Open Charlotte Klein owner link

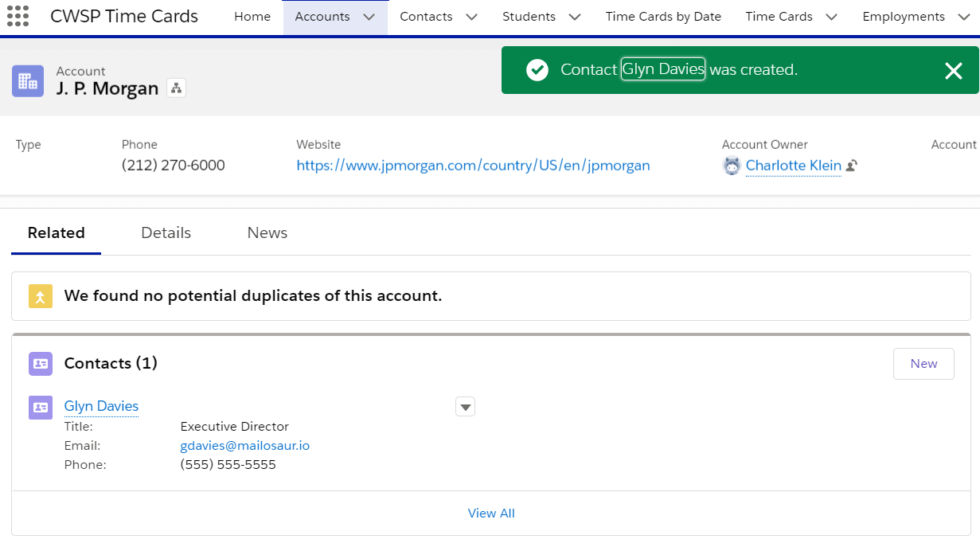[x=794, y=166]
